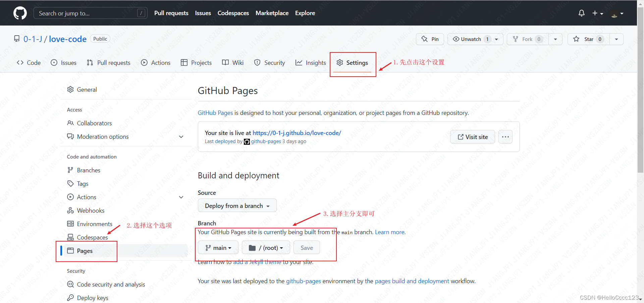Viewport: 644px width, 303px height.
Task: Switch to the Code tab
Action: [29, 62]
